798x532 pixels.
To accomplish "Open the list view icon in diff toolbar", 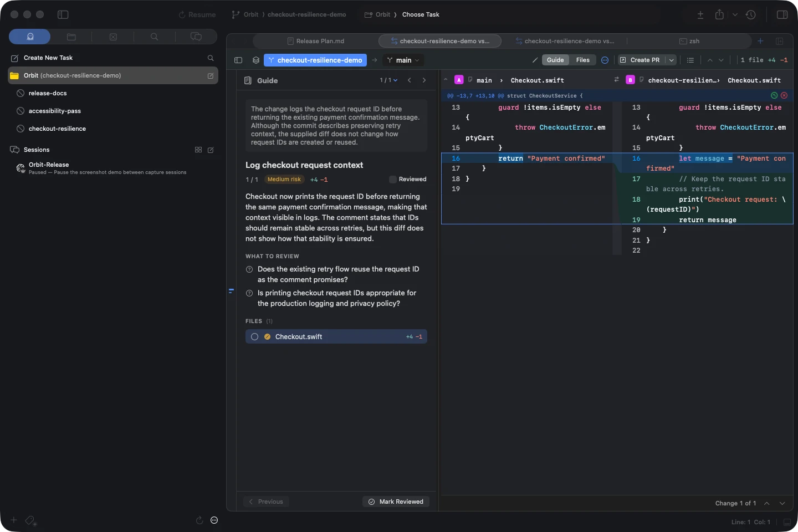I will [690, 60].
